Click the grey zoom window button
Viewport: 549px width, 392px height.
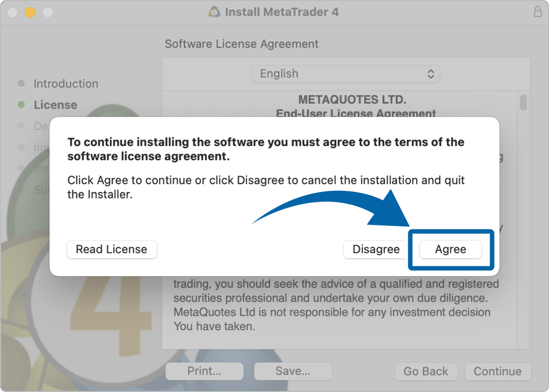coord(47,12)
